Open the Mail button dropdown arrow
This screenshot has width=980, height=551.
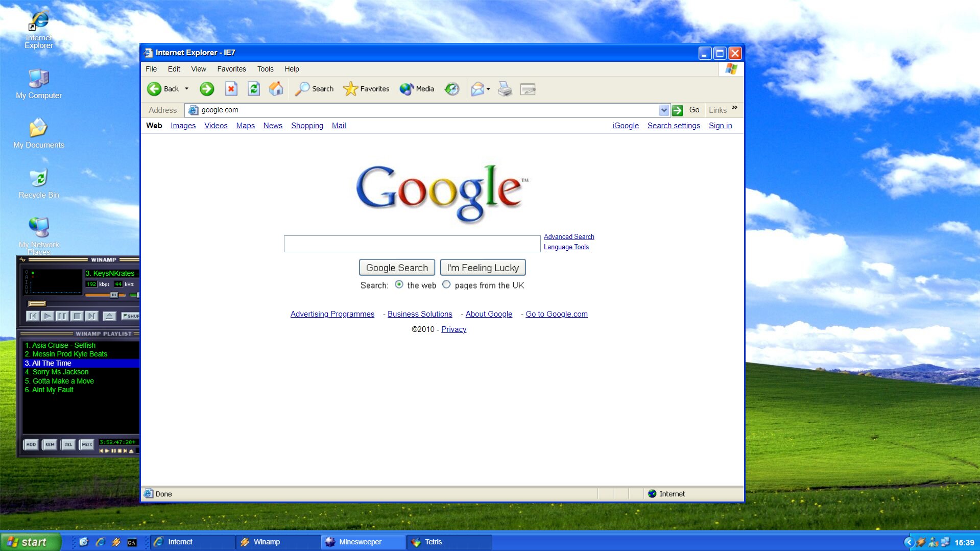[x=488, y=89]
